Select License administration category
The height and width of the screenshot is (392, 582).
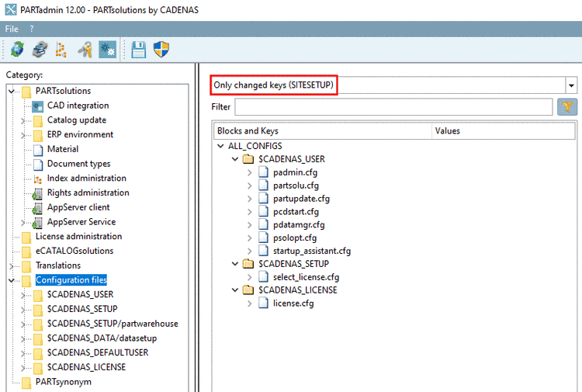(x=78, y=237)
